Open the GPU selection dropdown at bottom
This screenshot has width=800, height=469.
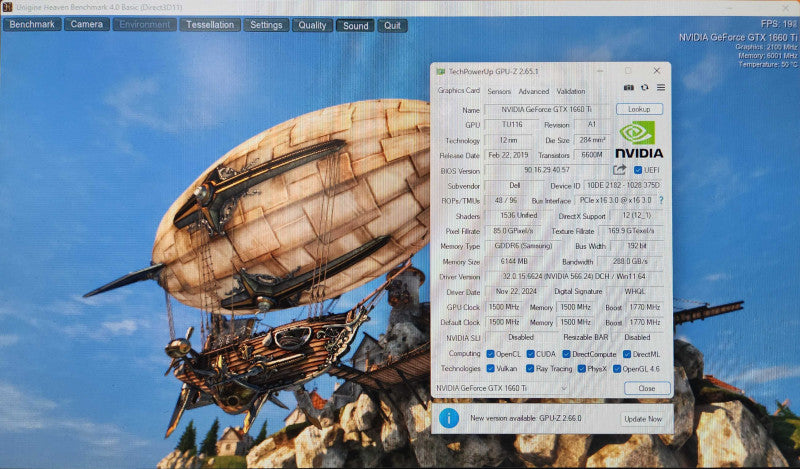[502, 388]
